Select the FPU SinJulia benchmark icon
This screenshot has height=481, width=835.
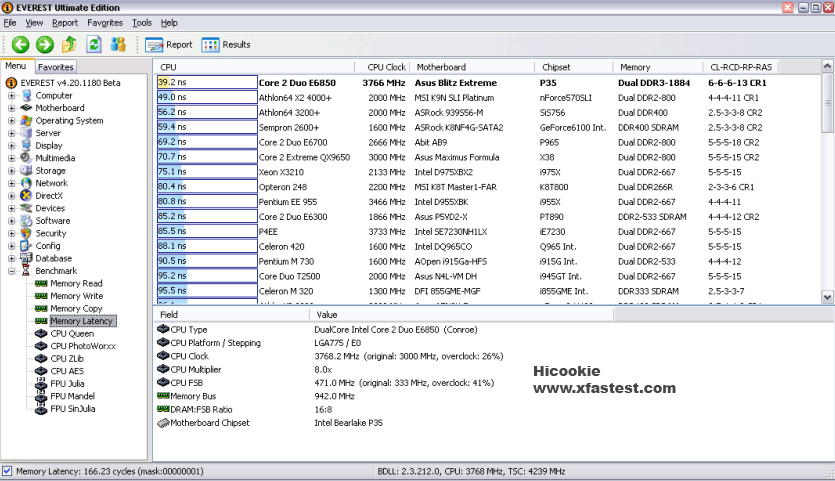pos(41,409)
